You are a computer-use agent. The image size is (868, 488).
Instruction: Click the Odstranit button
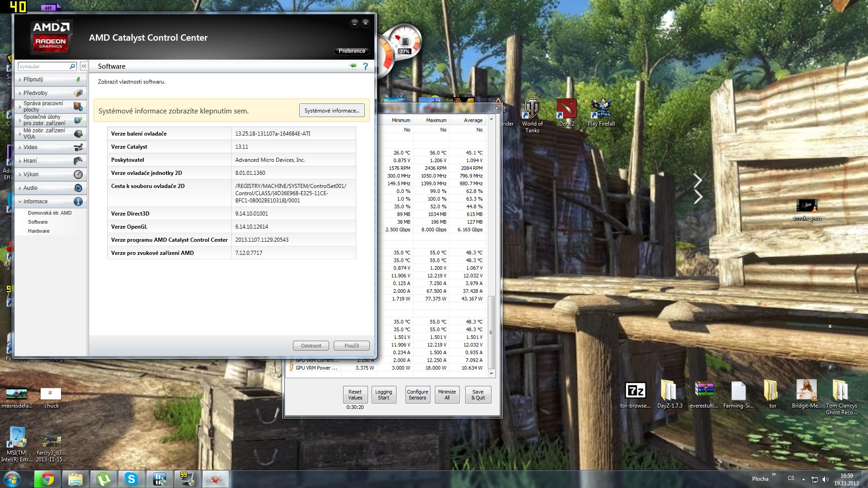[x=311, y=346]
